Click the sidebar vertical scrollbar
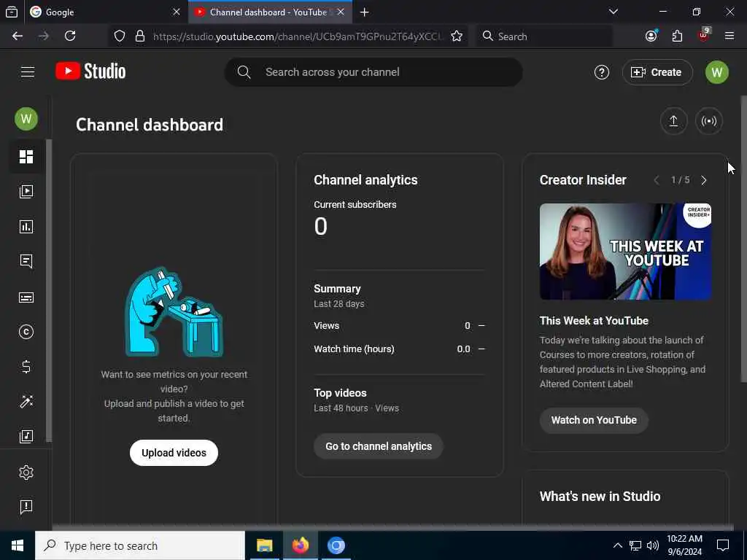Screen dimensions: 747x560 tap(49, 290)
